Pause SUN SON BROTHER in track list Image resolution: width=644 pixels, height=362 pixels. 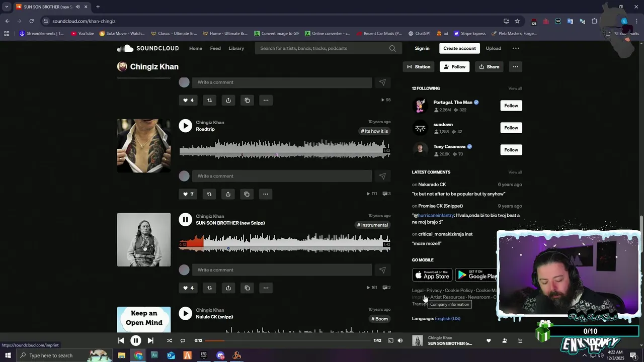coord(186,220)
